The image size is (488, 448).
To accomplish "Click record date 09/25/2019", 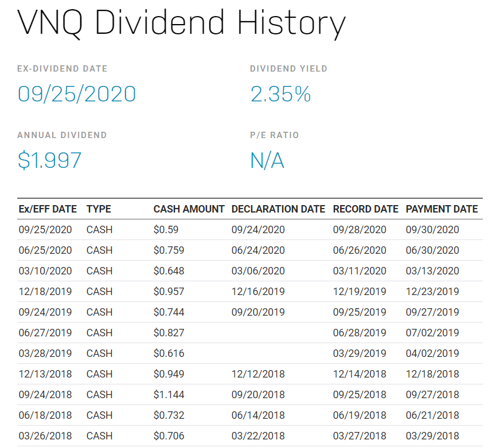I will coord(360,312).
